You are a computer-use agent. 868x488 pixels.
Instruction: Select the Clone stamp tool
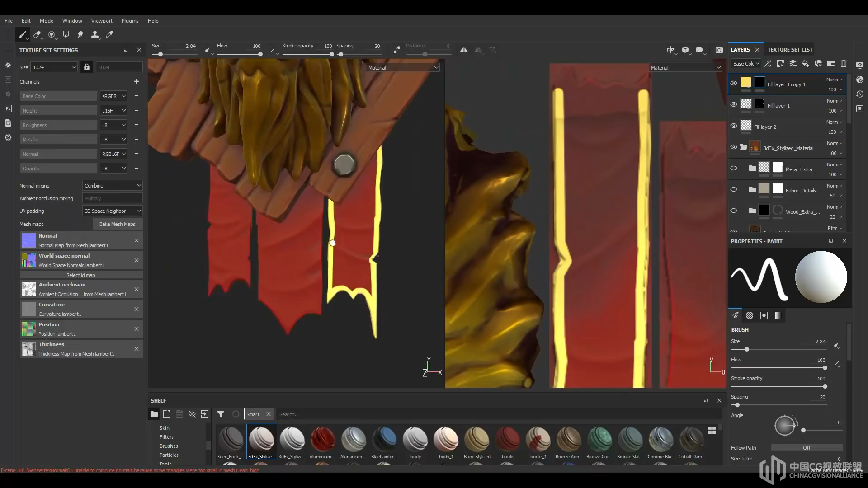point(95,34)
